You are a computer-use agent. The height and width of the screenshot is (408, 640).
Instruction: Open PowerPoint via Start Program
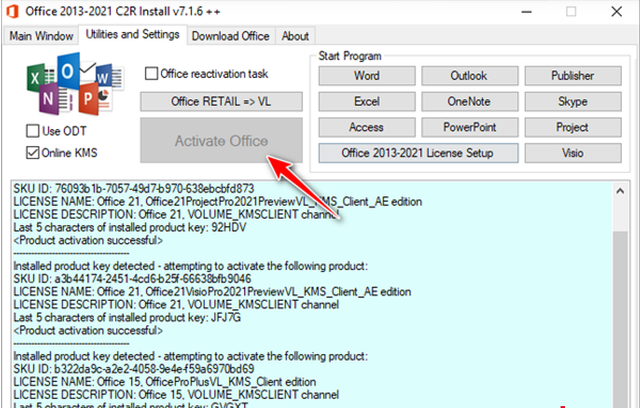[469, 127]
